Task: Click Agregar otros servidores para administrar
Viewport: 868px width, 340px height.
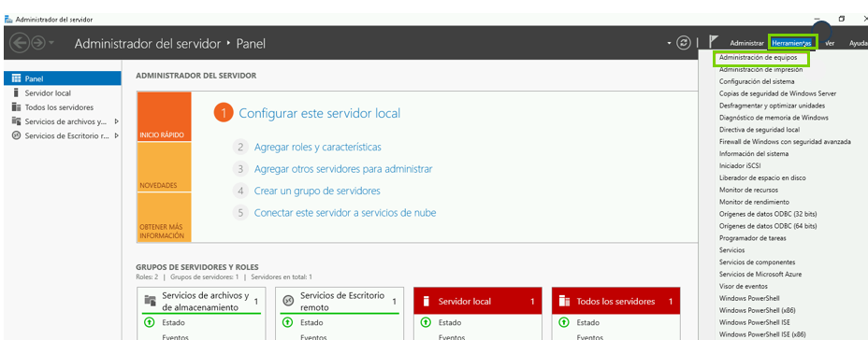Action: click(343, 169)
